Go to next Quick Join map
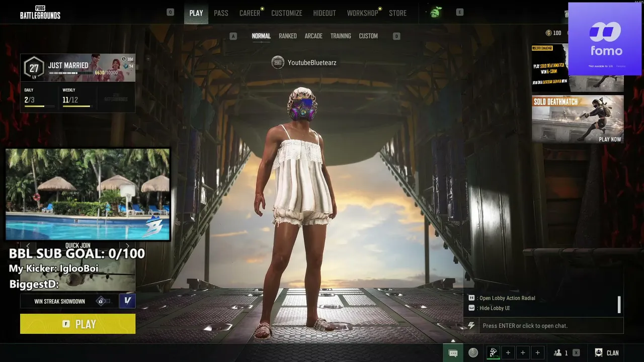The height and width of the screenshot is (362, 644). coord(127,246)
